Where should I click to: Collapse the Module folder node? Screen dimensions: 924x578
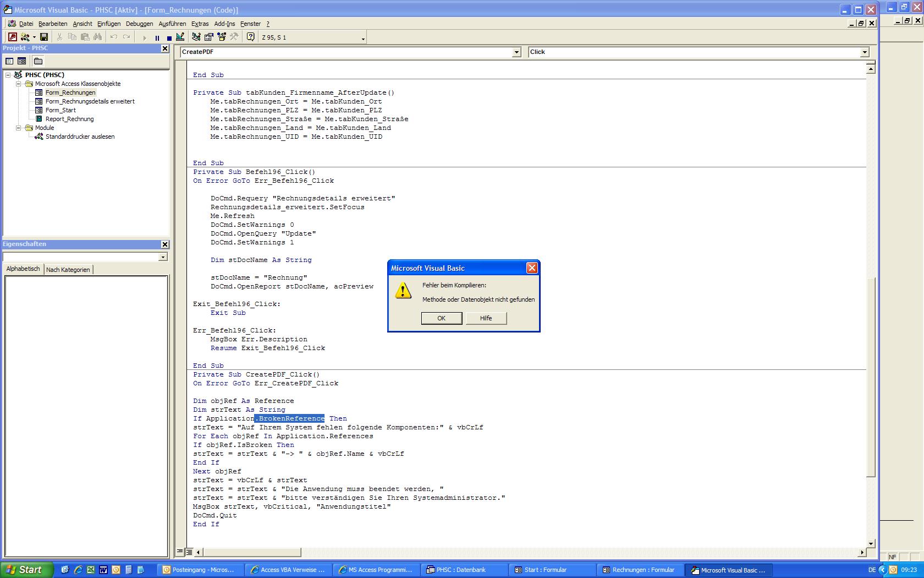click(x=18, y=128)
